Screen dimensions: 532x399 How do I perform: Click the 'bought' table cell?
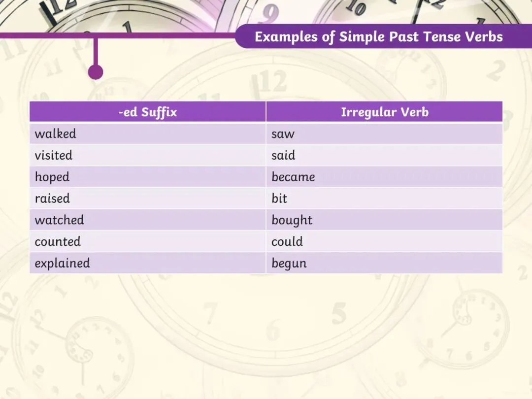coord(384,220)
